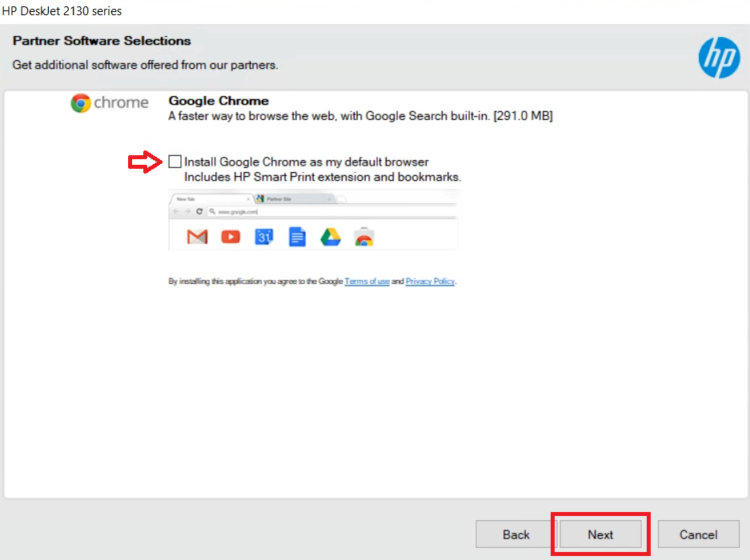The height and width of the screenshot is (560, 750).
Task: Select the Partner Site tab in preview
Action: (x=295, y=199)
